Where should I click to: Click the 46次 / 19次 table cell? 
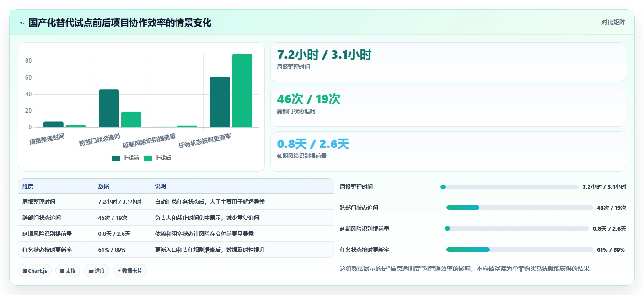pos(113,218)
